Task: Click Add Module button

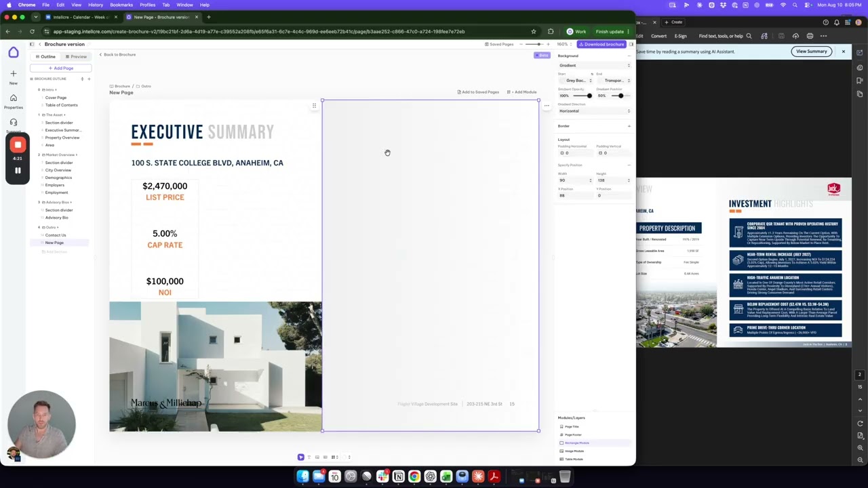Action: (522, 92)
